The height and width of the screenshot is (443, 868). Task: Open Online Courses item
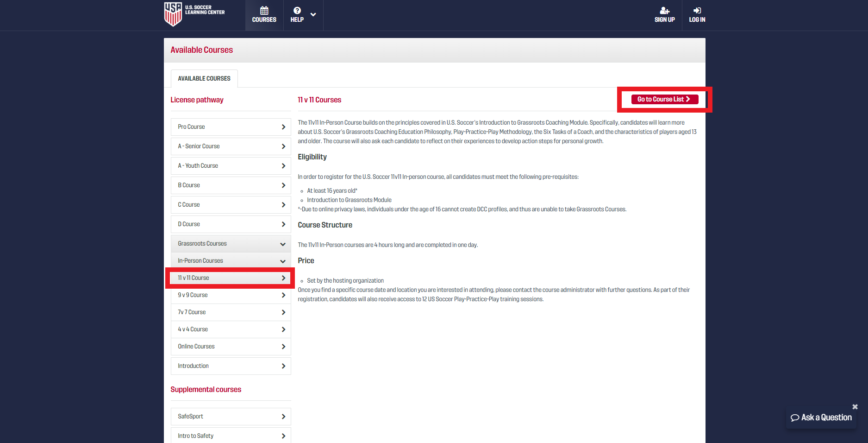point(231,347)
